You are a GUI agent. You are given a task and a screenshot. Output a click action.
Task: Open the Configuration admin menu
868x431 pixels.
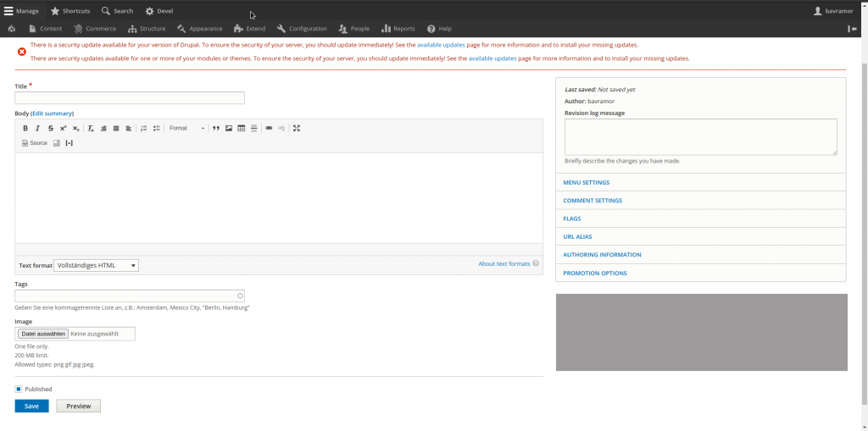pos(301,29)
